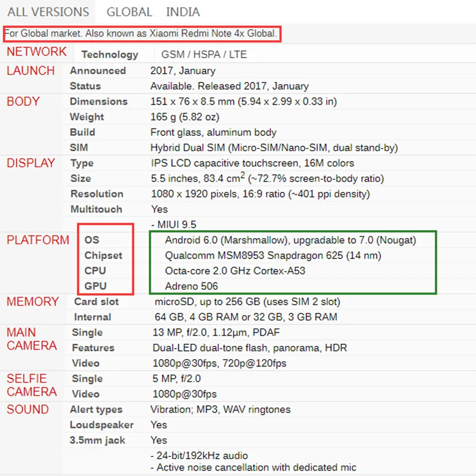Select 'Dual-LED dual-tone flash' features text
The image size is (476, 476).
[210, 348]
